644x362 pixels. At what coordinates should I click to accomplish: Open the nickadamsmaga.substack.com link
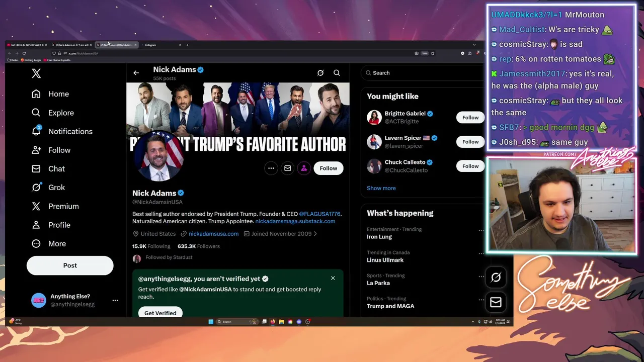(295, 221)
